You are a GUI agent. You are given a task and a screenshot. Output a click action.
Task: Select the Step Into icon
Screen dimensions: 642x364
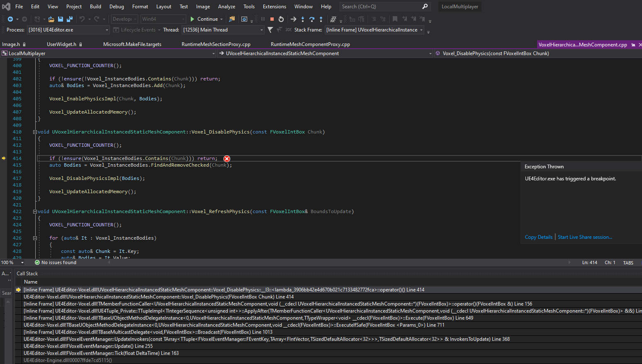(303, 19)
